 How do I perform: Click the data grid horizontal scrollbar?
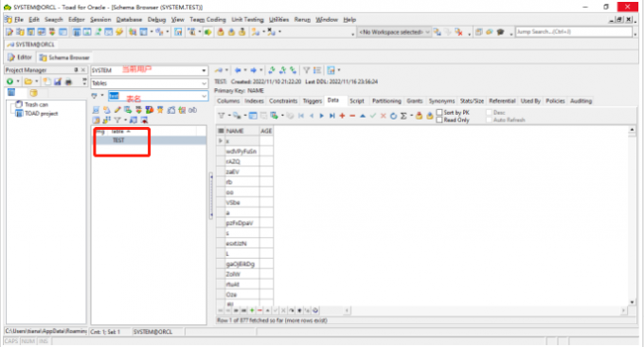[x=485, y=310]
